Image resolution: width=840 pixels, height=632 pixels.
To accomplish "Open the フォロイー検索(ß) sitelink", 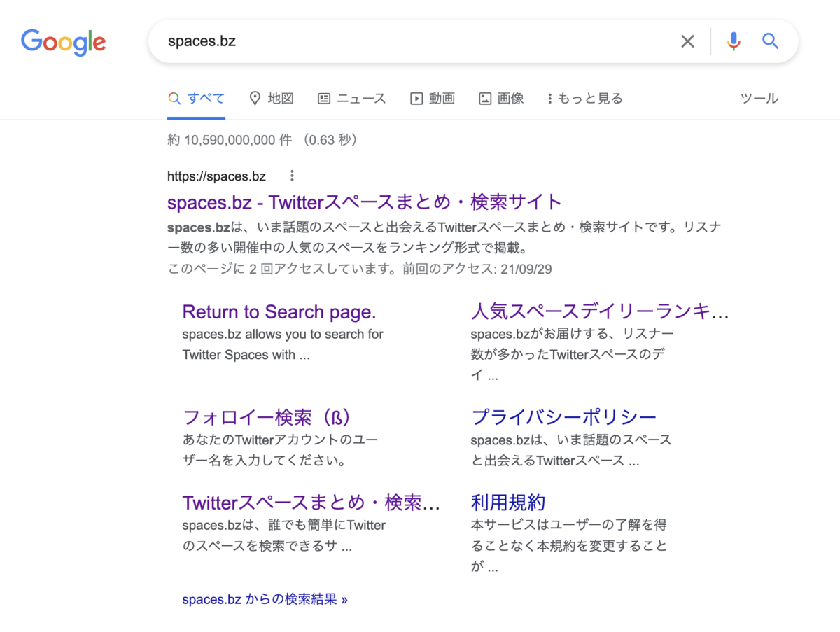I will click(267, 417).
